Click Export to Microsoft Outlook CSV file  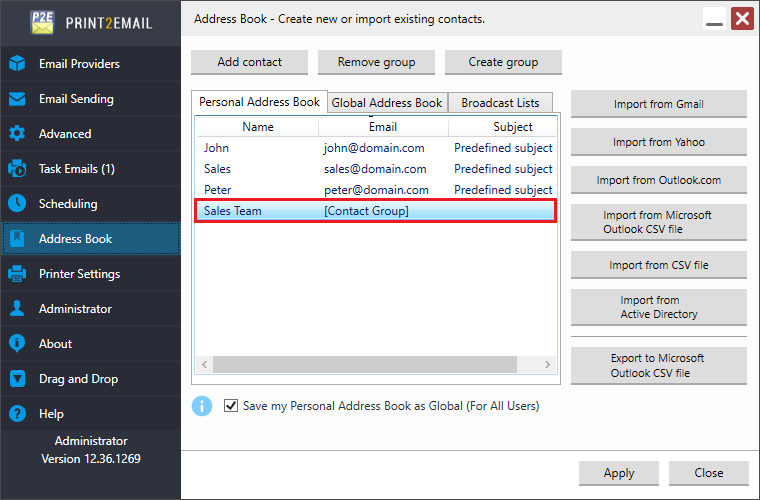(658, 366)
